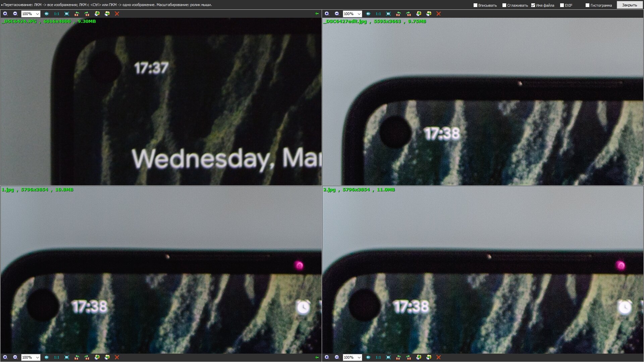Uncheck the Имя файла checkbox
The image size is (644, 362).
tap(533, 5)
